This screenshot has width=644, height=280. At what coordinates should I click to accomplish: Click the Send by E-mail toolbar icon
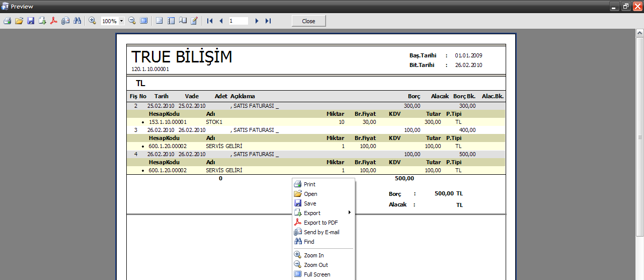click(x=65, y=21)
